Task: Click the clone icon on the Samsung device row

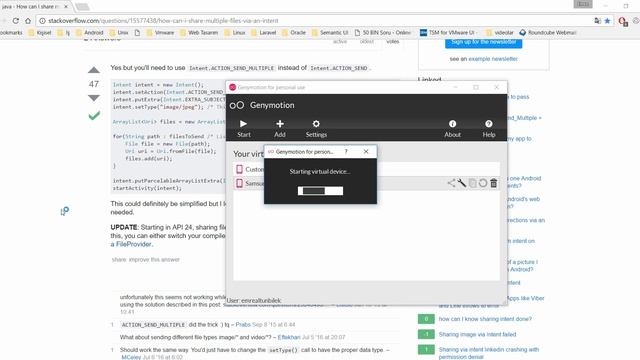Action: (472, 183)
